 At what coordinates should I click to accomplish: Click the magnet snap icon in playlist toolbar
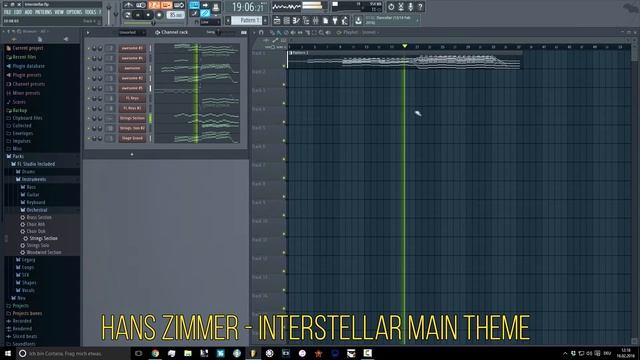click(261, 32)
